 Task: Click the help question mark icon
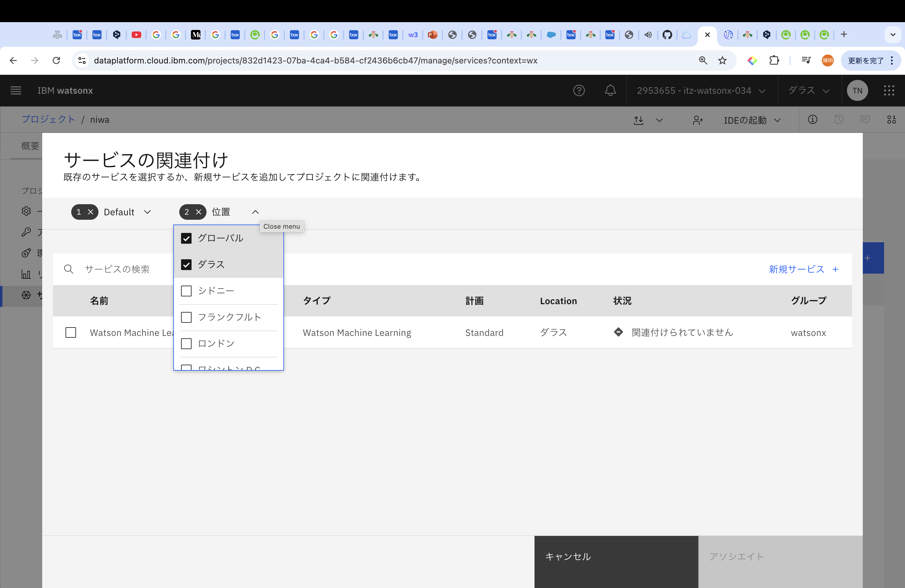(x=579, y=90)
